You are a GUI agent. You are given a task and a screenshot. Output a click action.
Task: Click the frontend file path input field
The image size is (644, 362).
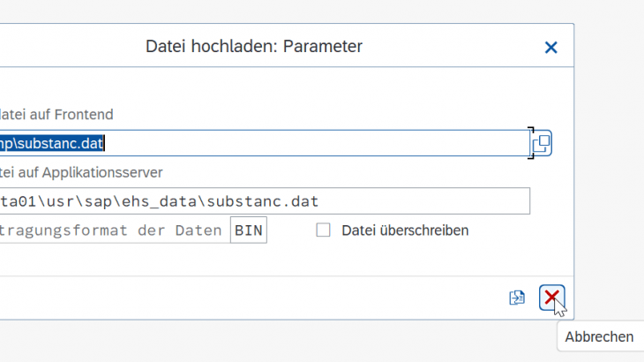265,143
